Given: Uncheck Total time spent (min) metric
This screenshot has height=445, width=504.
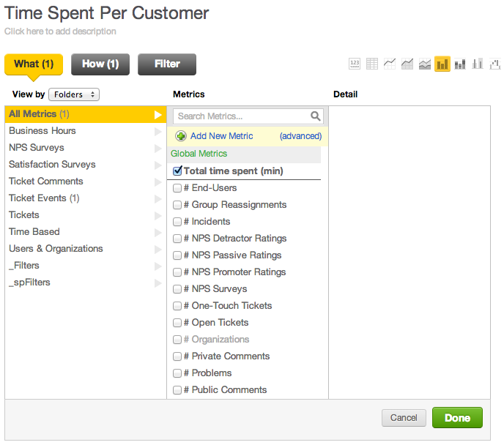Looking at the screenshot, I should coord(177,171).
